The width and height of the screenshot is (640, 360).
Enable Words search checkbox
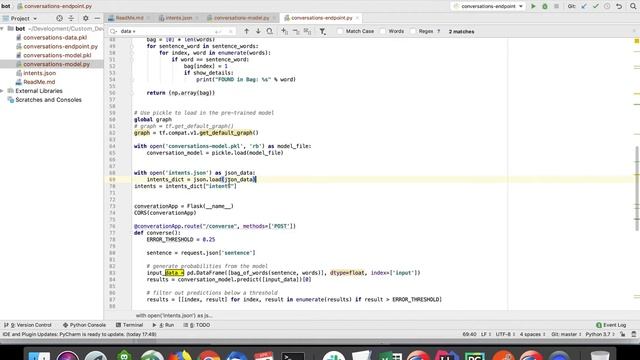(382, 31)
